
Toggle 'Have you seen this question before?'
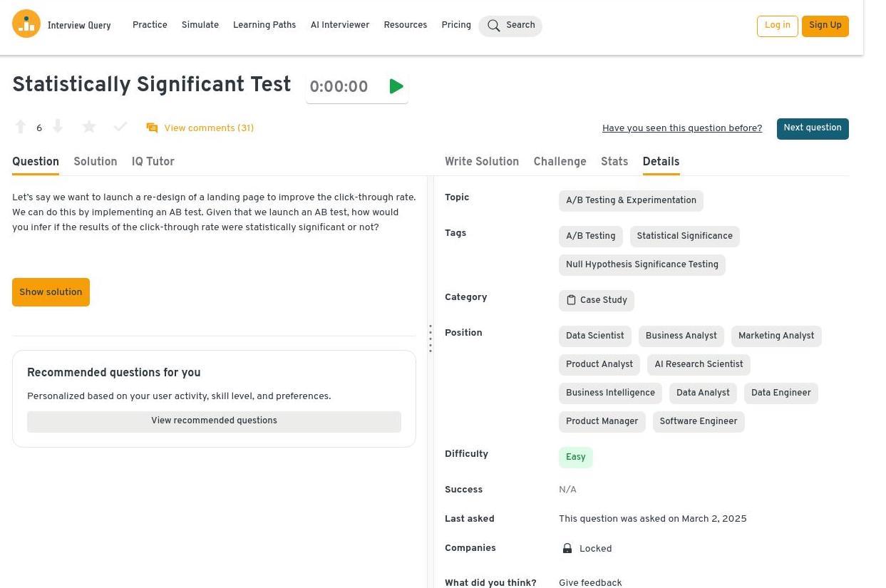coord(681,128)
